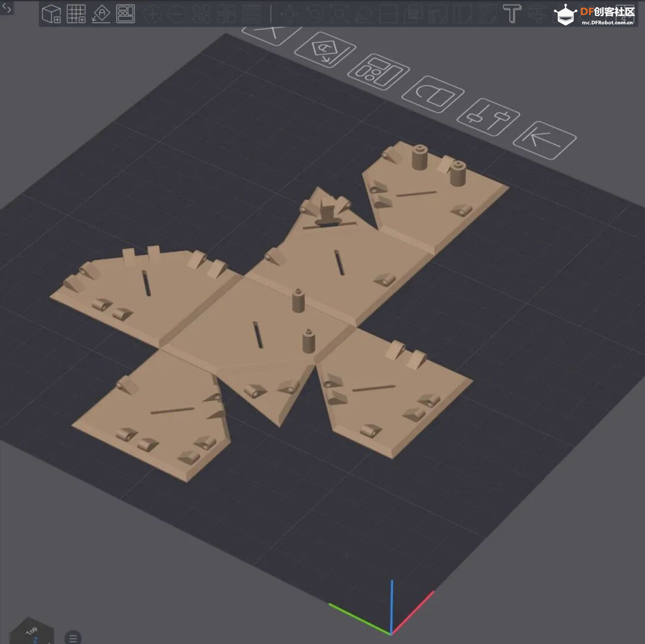This screenshot has width=645, height=644.
Task: Click the Add plate grid icon
Action: click(x=76, y=14)
